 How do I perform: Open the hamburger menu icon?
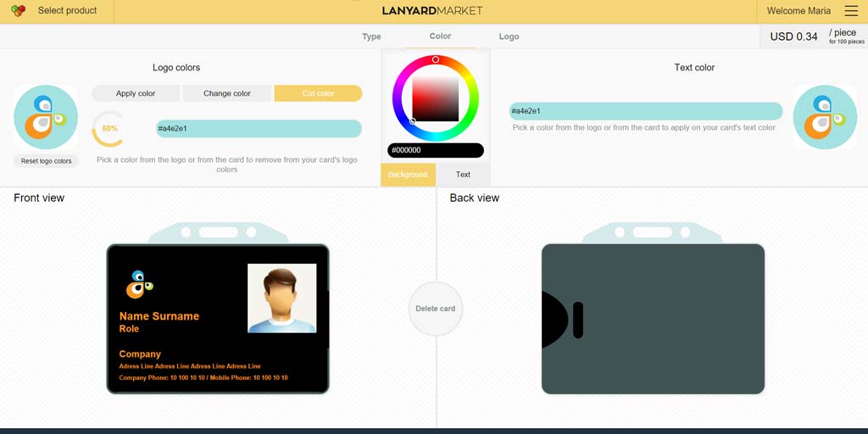851,11
